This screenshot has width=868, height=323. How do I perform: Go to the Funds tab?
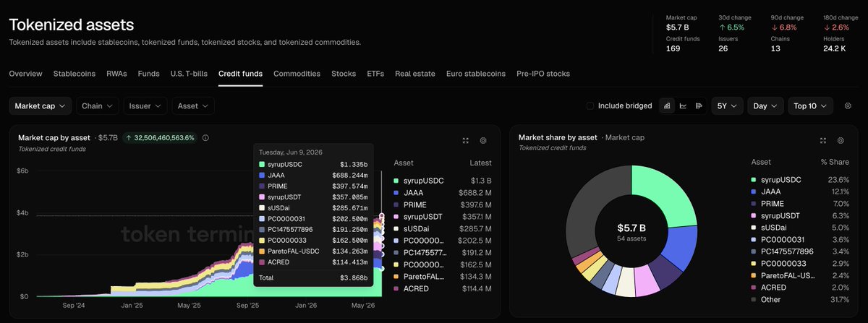tap(149, 74)
